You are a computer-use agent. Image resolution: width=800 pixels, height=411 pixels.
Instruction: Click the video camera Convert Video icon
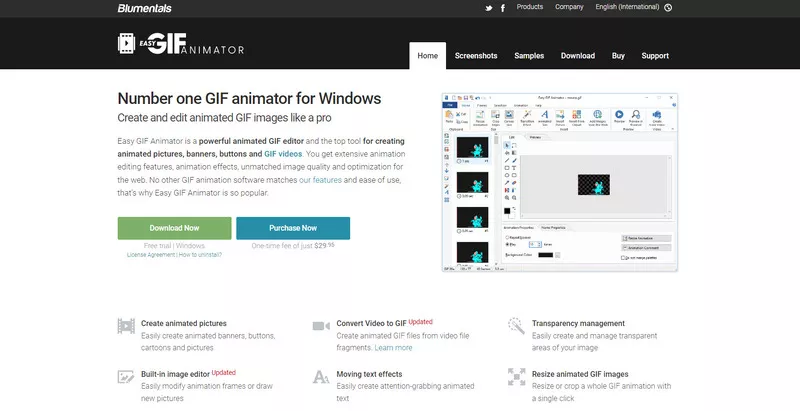(x=320, y=325)
